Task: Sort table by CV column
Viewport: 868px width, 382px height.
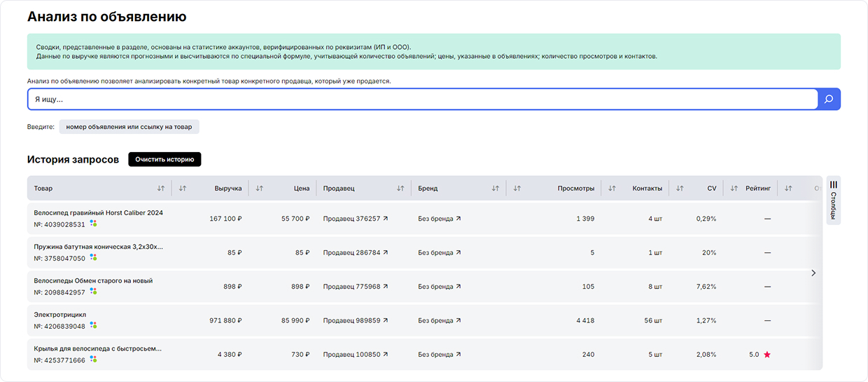Action: (680, 189)
